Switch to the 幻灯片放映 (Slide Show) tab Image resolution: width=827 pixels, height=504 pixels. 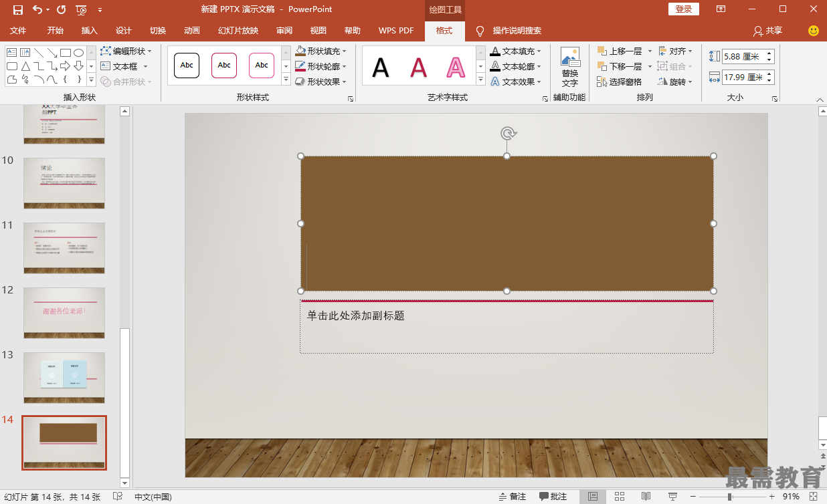click(x=238, y=31)
